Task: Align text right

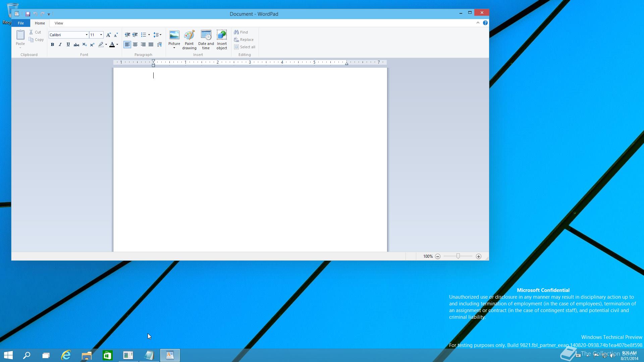Action: coord(143,45)
